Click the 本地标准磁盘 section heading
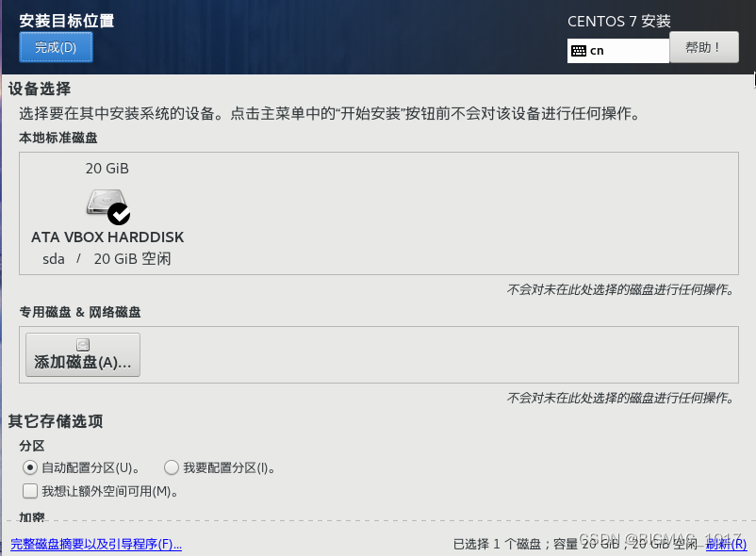This screenshot has width=756, height=556. [58, 138]
